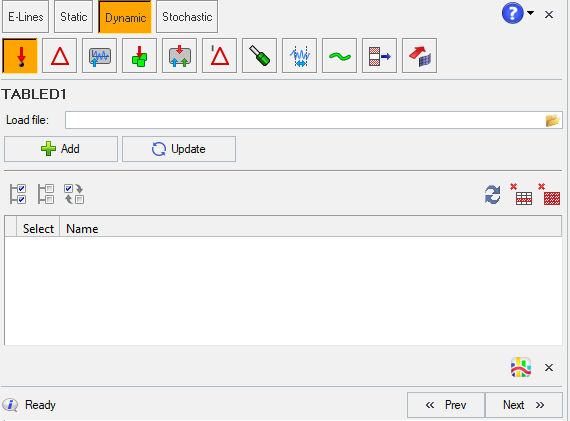Refresh the table with blue arrows icon

[x=493, y=195]
